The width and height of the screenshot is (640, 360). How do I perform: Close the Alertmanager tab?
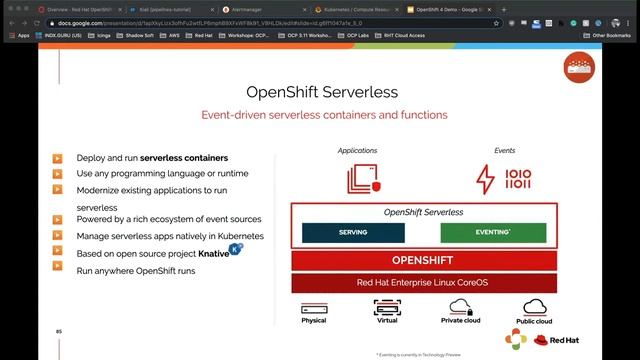(304, 9)
